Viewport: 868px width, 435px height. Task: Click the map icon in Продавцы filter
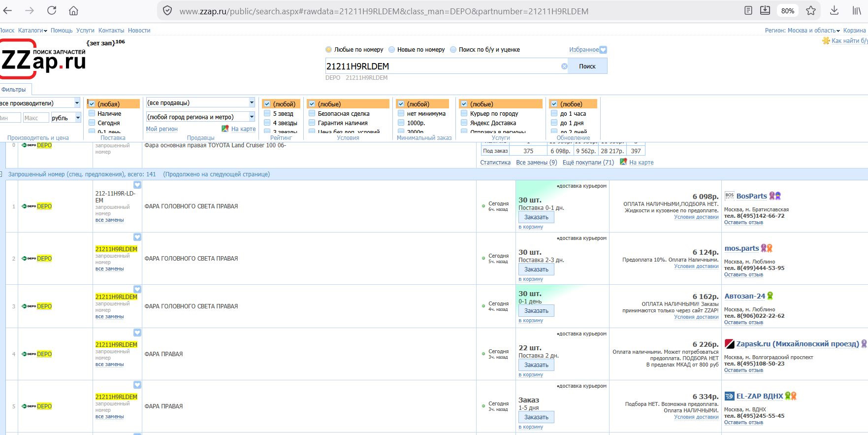click(225, 129)
